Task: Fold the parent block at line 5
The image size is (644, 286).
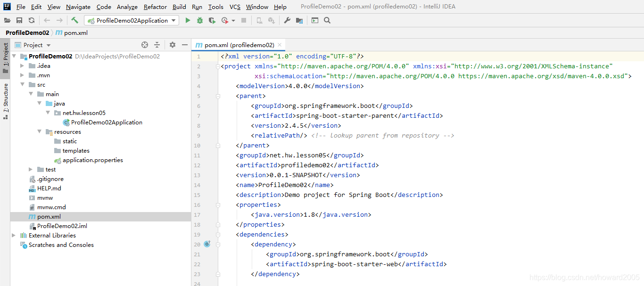Action: [218, 96]
